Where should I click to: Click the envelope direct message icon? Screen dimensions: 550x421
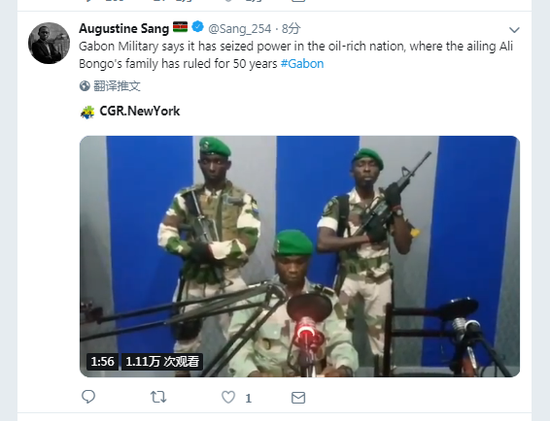point(298,397)
